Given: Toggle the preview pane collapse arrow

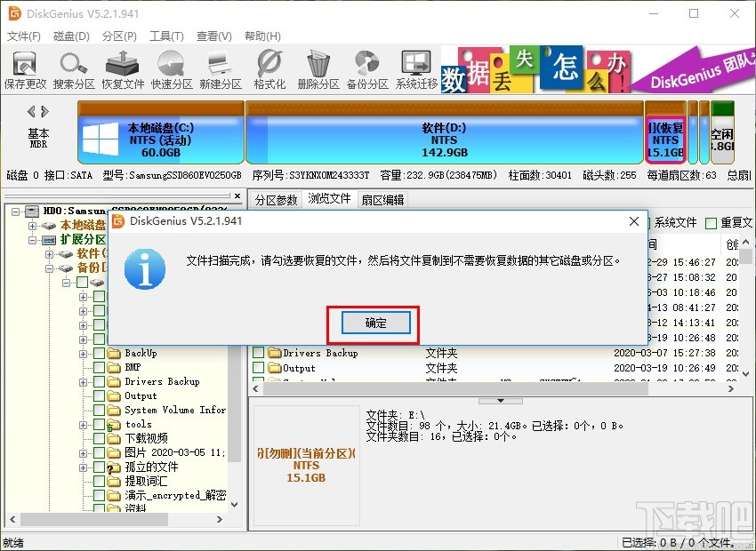Looking at the screenshot, I should 501,400.
